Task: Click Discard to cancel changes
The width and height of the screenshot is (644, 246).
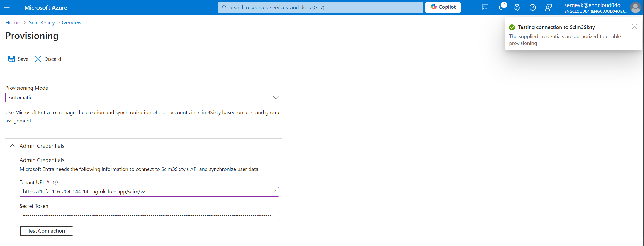Action: tap(48, 59)
